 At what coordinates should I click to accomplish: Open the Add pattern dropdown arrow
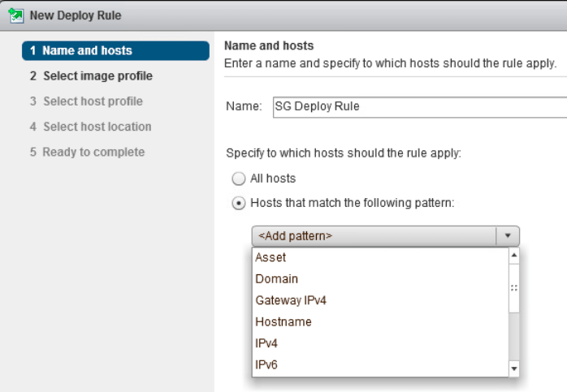point(508,236)
